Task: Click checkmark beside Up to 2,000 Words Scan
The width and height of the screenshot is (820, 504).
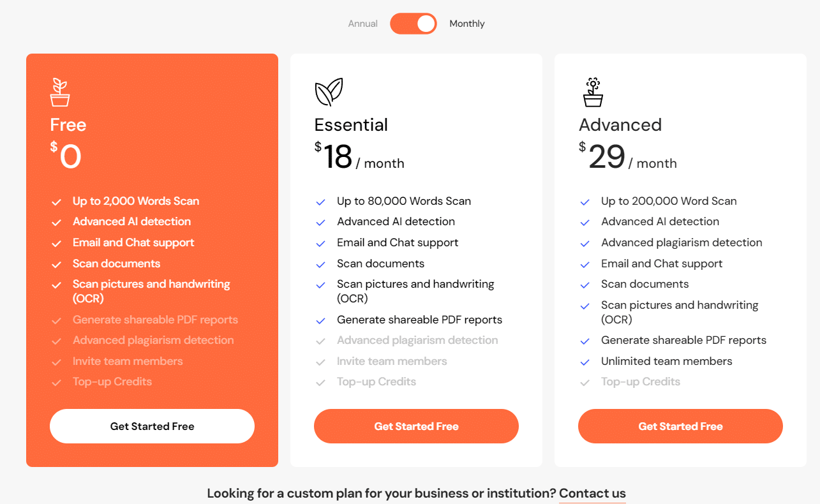Action: [x=57, y=202]
